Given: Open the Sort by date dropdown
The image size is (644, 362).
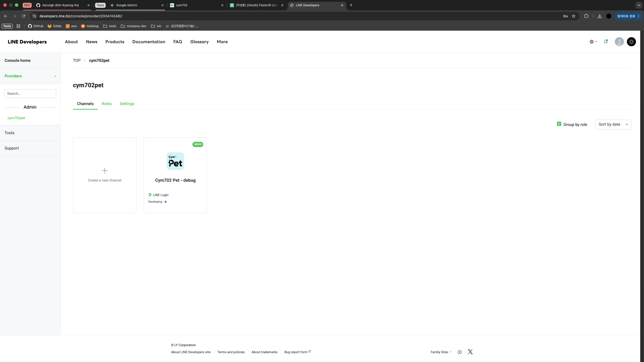Looking at the screenshot, I should pyautogui.click(x=613, y=124).
